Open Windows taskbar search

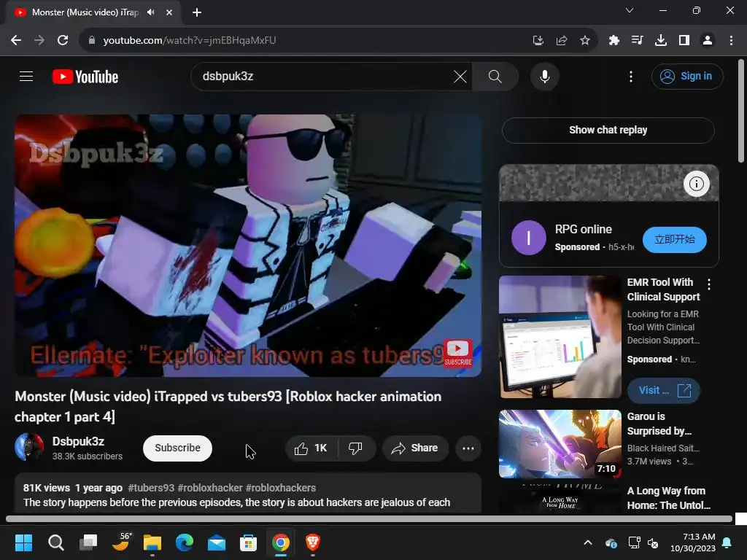(55, 542)
